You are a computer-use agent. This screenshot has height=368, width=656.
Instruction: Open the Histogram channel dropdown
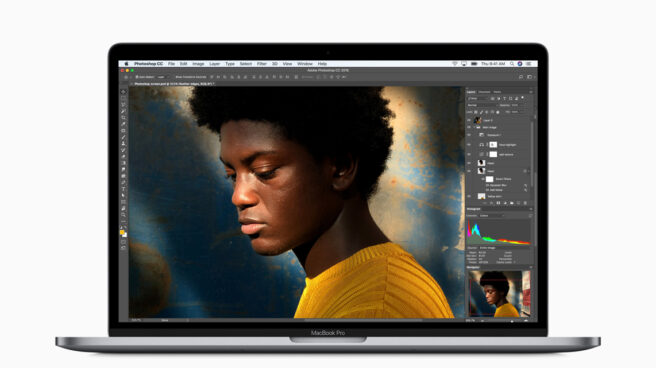coord(491,216)
